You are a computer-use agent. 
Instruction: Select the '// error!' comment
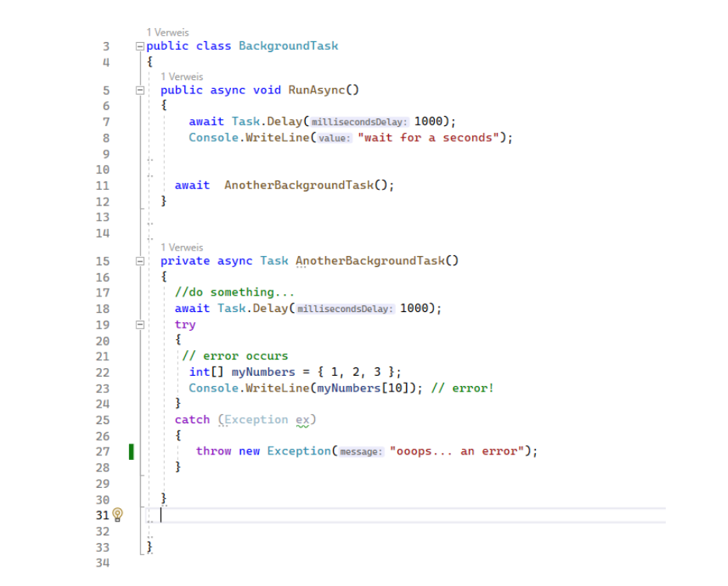[x=463, y=388]
